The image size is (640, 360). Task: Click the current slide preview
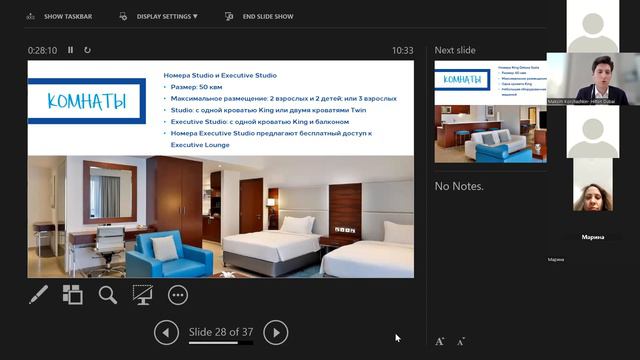[221, 169]
